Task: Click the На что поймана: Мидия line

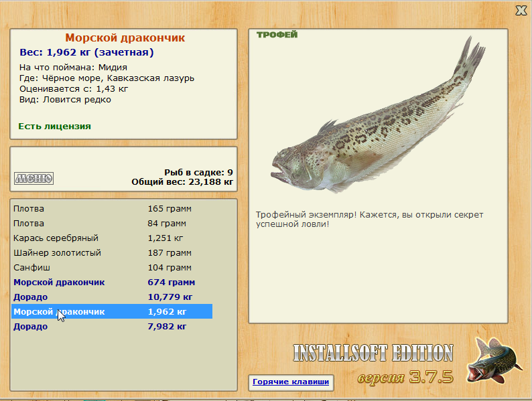Action: (73, 68)
